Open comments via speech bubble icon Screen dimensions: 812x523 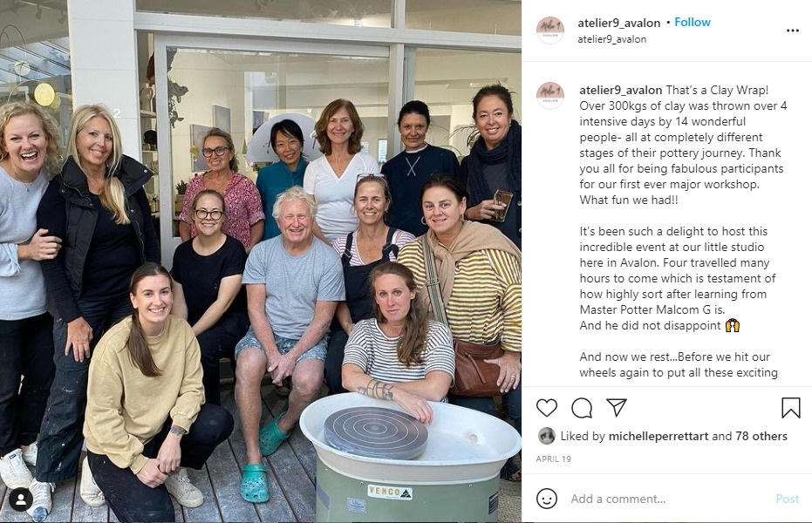[582, 408]
